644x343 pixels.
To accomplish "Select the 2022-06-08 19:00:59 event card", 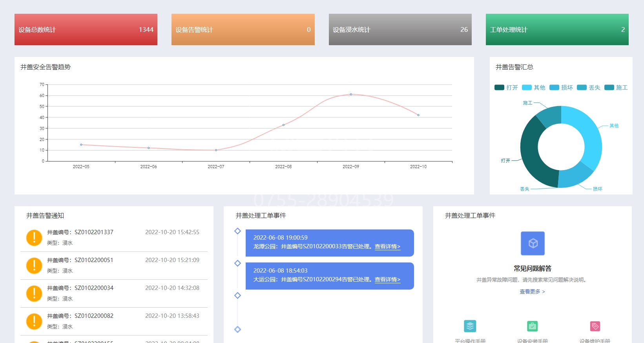I will click(x=330, y=243).
